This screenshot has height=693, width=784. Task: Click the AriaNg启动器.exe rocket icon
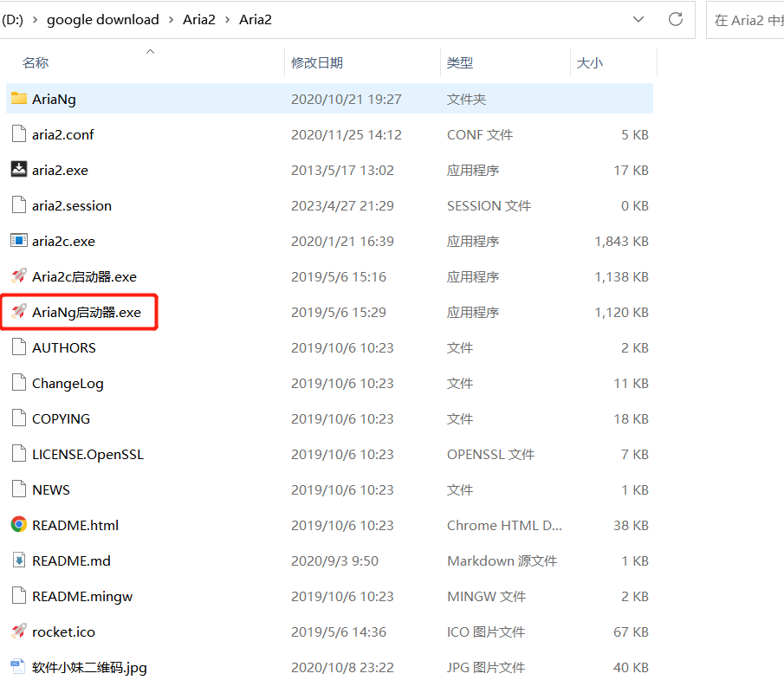(x=19, y=312)
